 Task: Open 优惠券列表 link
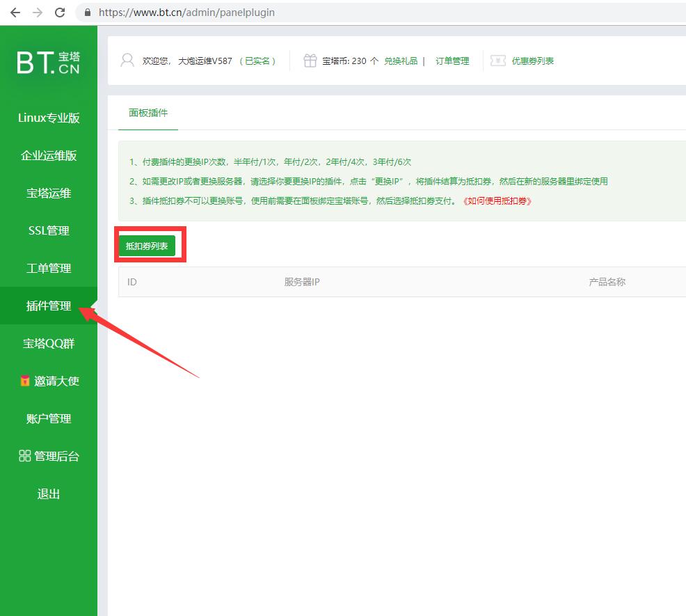532,61
